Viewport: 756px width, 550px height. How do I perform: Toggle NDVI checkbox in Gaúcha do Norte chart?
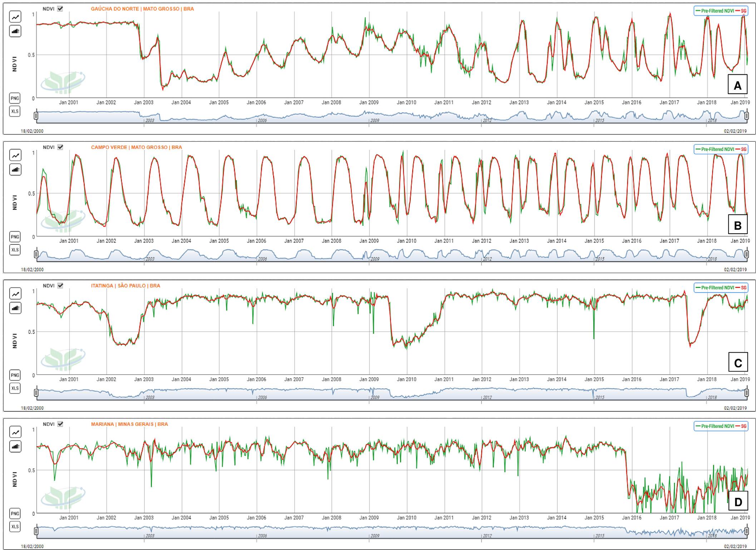point(60,9)
